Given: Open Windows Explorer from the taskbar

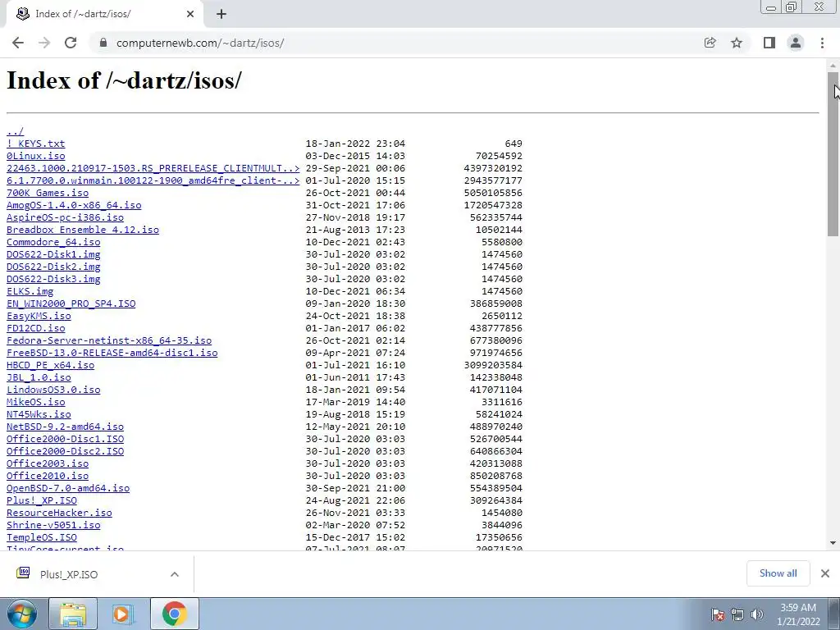Looking at the screenshot, I should [x=73, y=614].
